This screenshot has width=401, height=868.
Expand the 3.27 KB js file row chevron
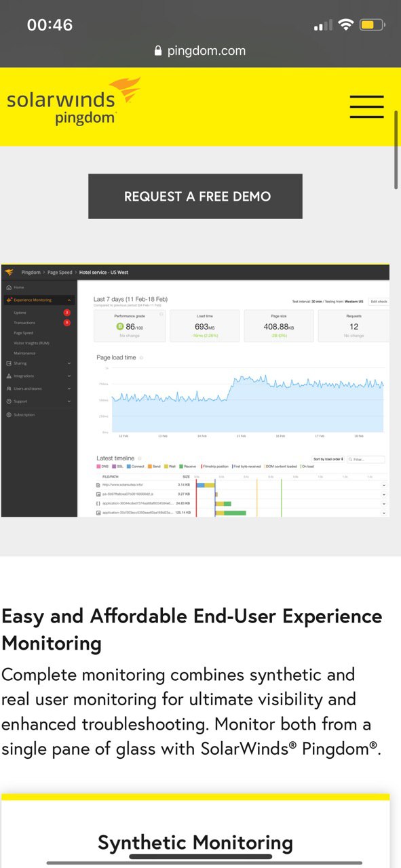point(383,494)
